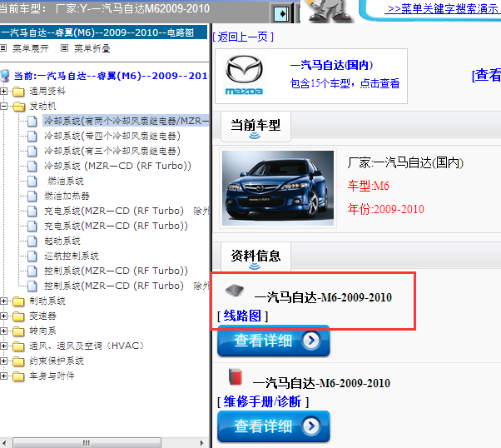Open 控制系统(MZR—CD (RF Turbo)) 除外 item
The height and width of the screenshot is (448, 501).
point(126,286)
